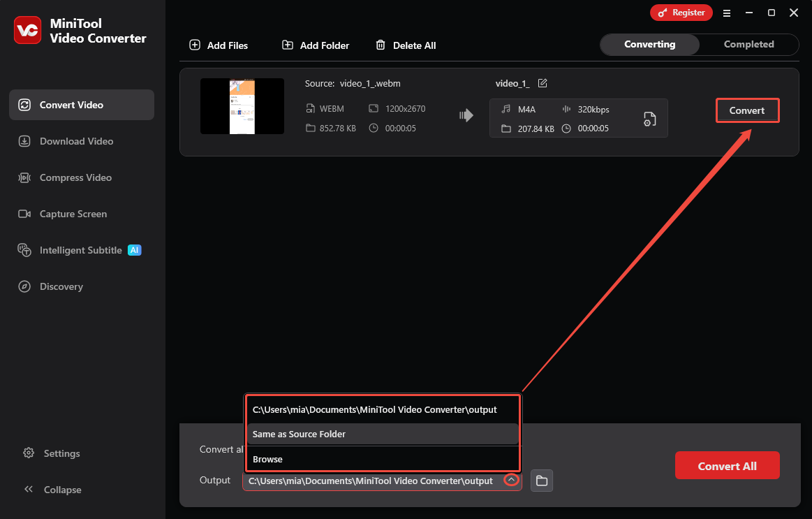This screenshot has width=812, height=519.
Task: Switch to the Completed tab
Action: point(750,44)
